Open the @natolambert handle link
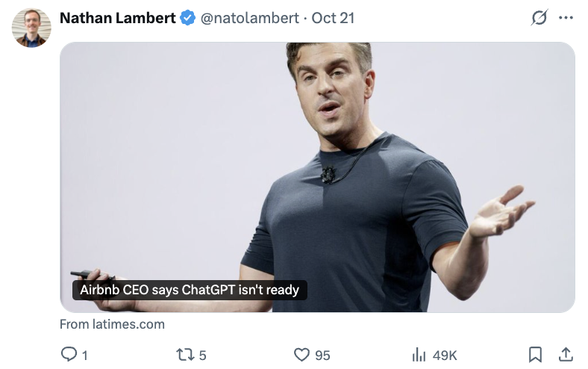 click(251, 17)
